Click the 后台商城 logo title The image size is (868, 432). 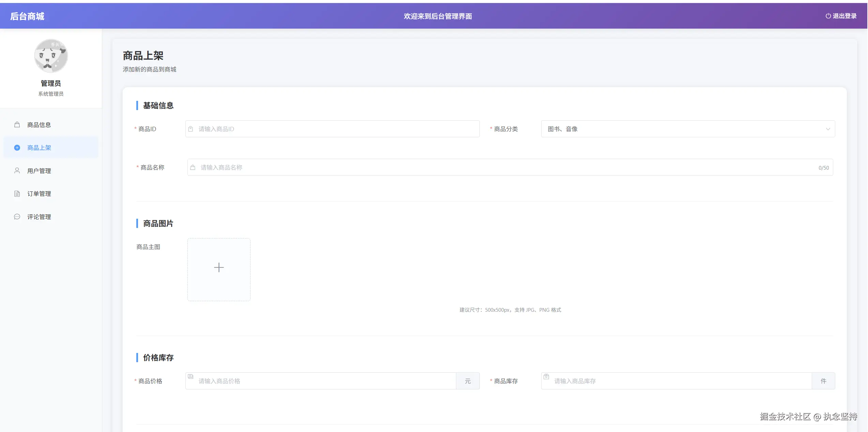[27, 16]
